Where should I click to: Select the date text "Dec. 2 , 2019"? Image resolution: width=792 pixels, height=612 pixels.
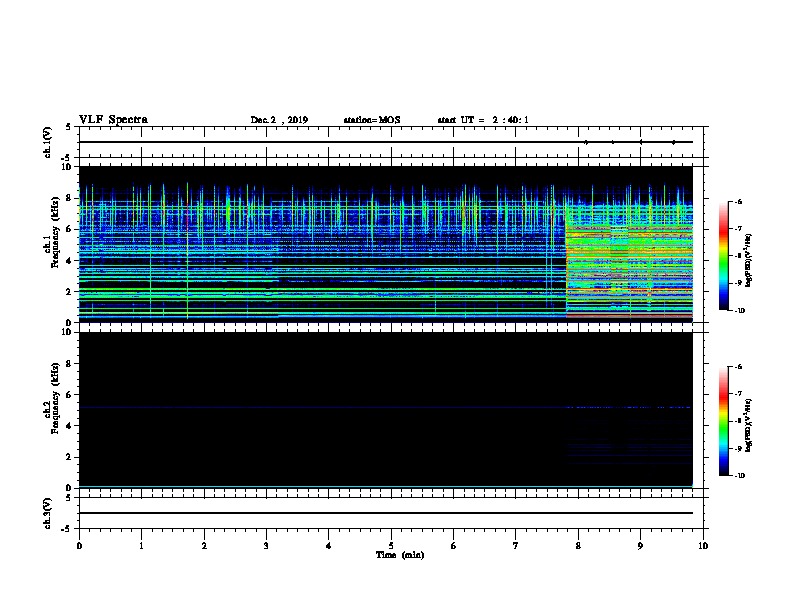279,120
